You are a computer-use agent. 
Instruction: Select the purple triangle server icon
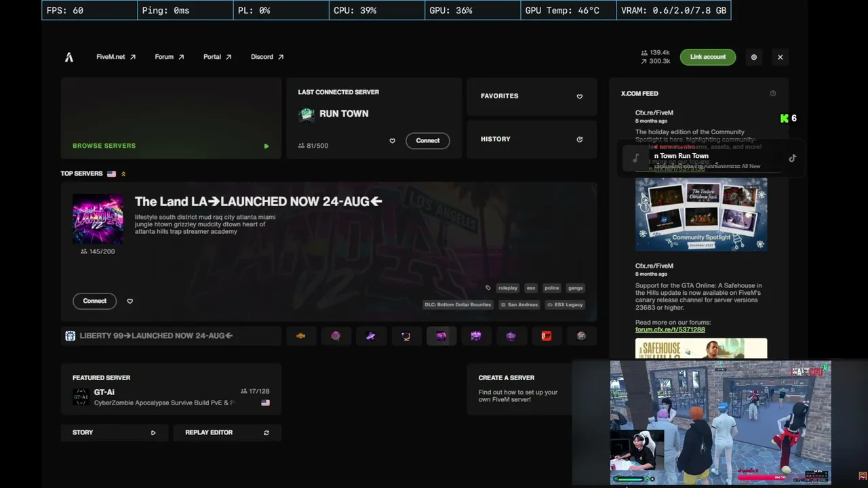tap(370, 335)
